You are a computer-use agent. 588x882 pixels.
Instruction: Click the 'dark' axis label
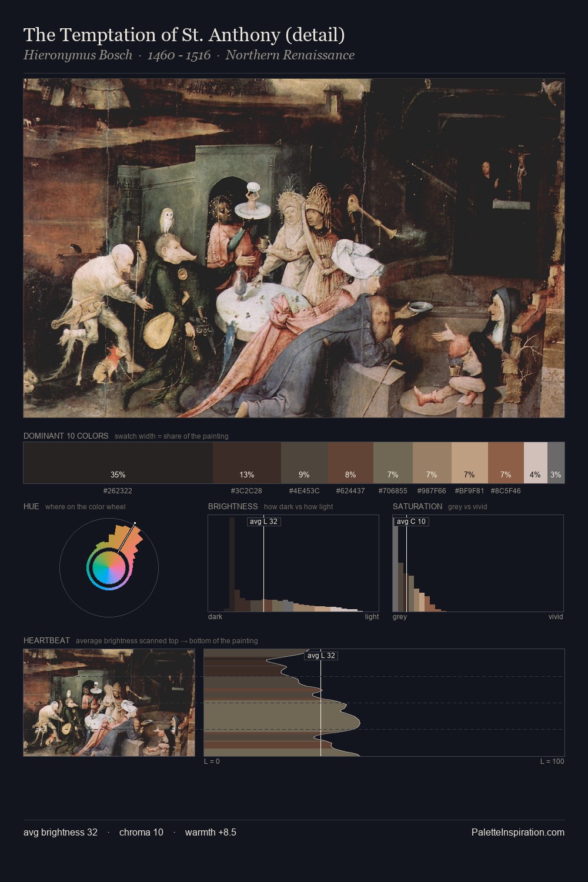tap(215, 617)
